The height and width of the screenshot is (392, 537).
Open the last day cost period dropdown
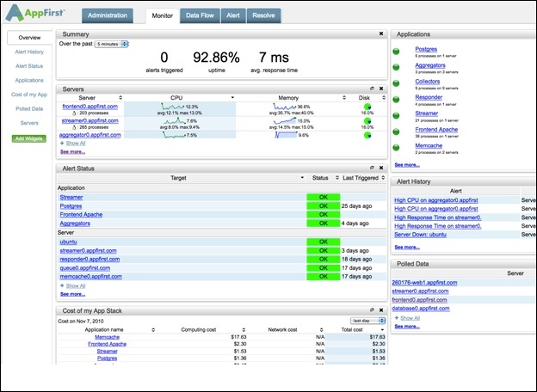click(367, 321)
